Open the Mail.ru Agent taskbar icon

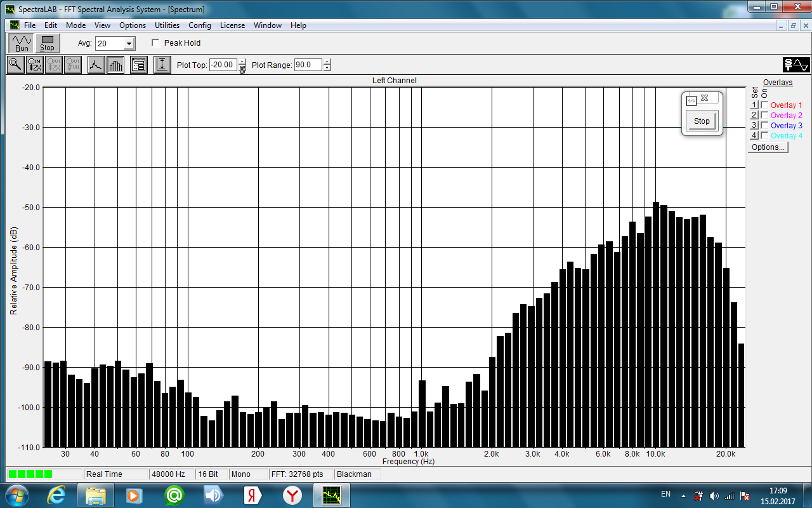pyautogui.click(x=173, y=495)
